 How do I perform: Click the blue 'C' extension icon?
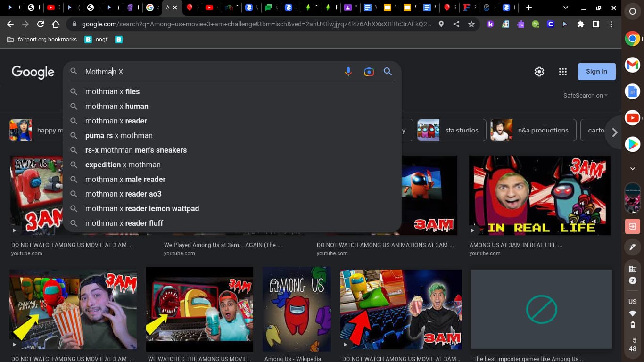pyautogui.click(x=551, y=24)
